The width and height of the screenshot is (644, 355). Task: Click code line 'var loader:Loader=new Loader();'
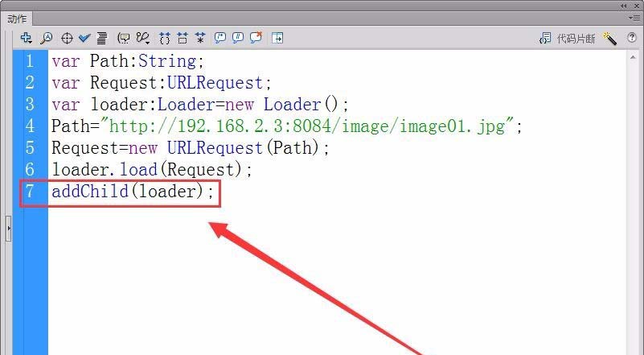point(200,105)
